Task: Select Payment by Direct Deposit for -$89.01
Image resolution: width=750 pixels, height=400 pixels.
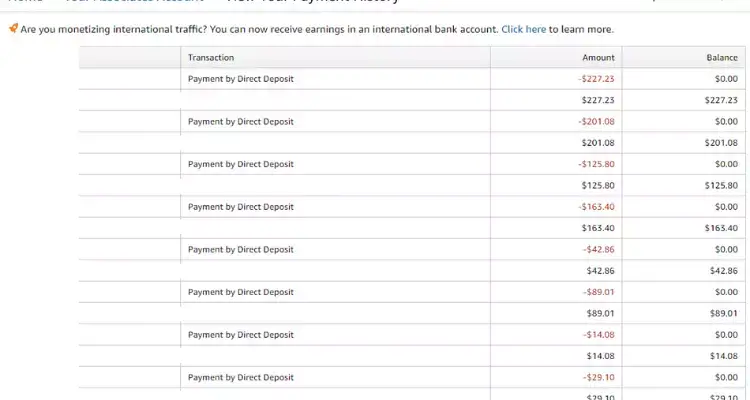Action: pos(241,292)
